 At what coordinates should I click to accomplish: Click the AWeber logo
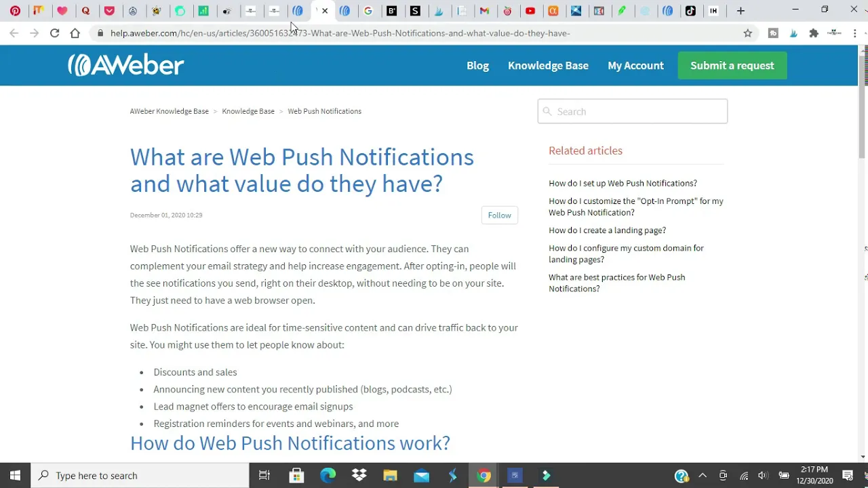pyautogui.click(x=125, y=65)
